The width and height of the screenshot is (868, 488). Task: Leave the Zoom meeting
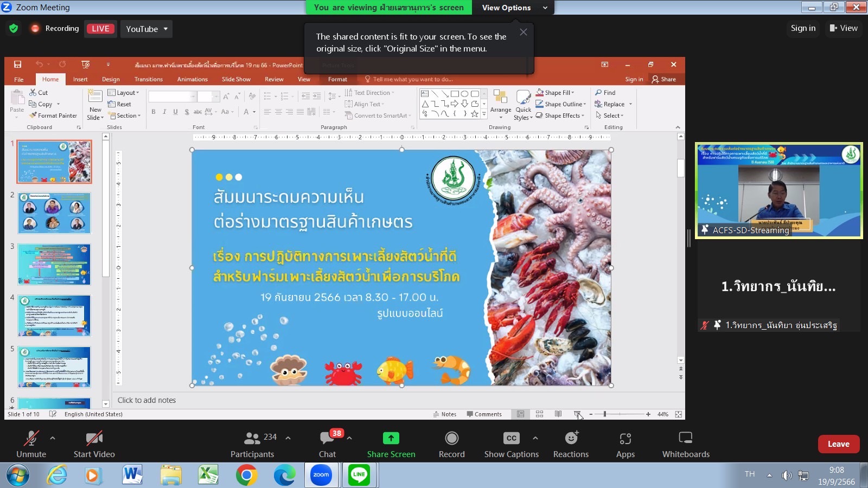(839, 444)
